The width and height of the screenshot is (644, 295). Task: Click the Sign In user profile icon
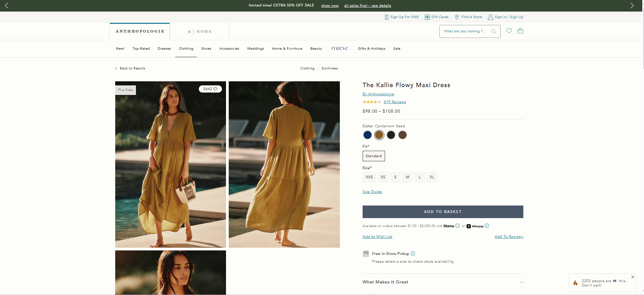490,17
